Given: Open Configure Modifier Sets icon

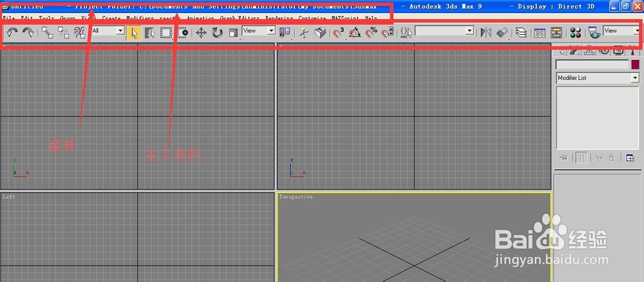Looking at the screenshot, I should 630,158.
